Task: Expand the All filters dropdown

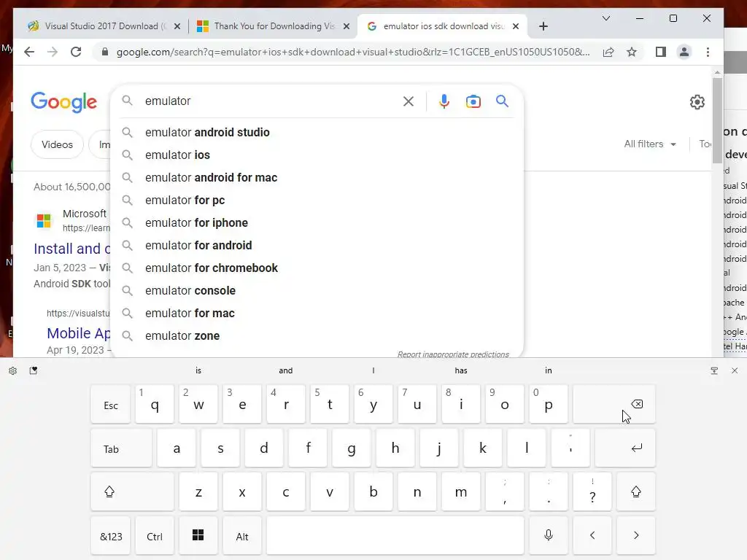Action: click(x=650, y=144)
